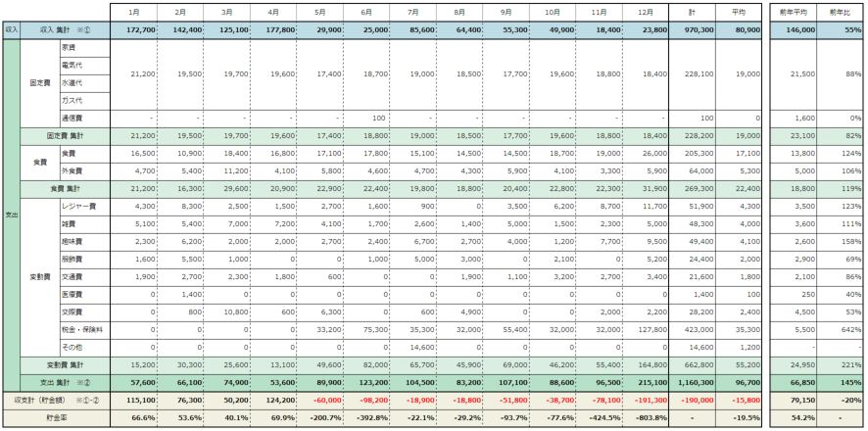Click the 前年比 column header

840,12
